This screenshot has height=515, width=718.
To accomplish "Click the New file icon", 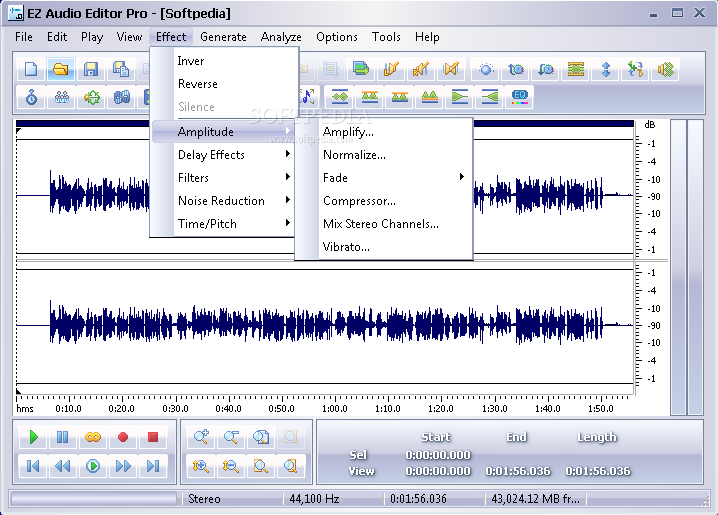I will 31,70.
